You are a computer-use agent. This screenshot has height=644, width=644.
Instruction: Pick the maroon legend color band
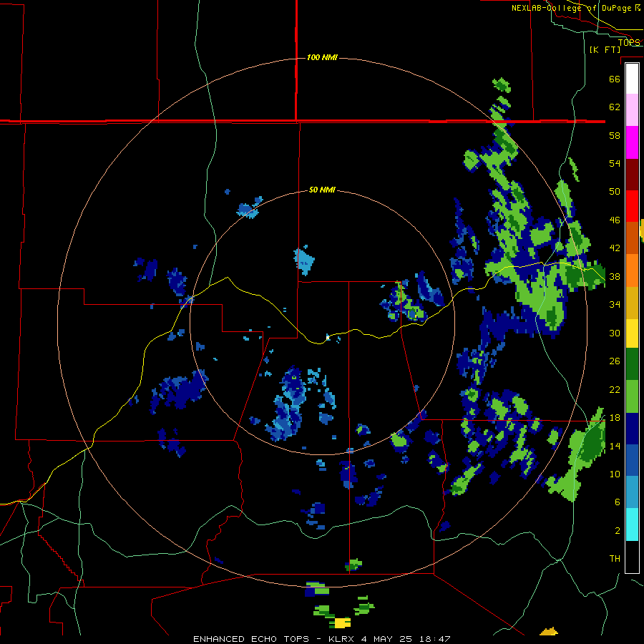click(632, 174)
